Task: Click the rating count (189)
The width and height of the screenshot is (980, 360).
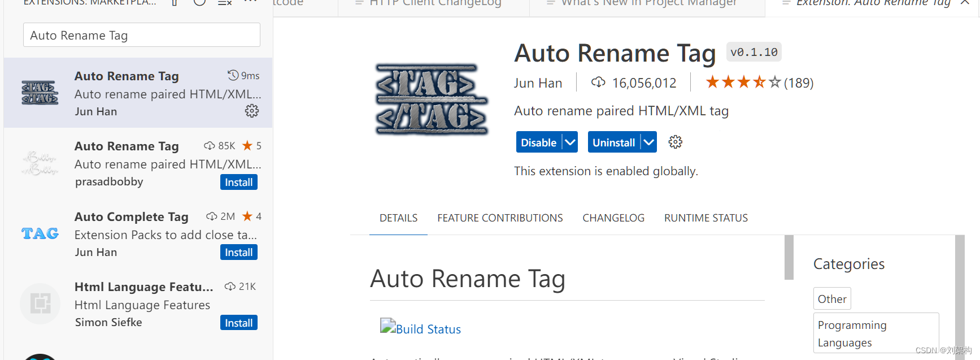Action: [x=799, y=83]
